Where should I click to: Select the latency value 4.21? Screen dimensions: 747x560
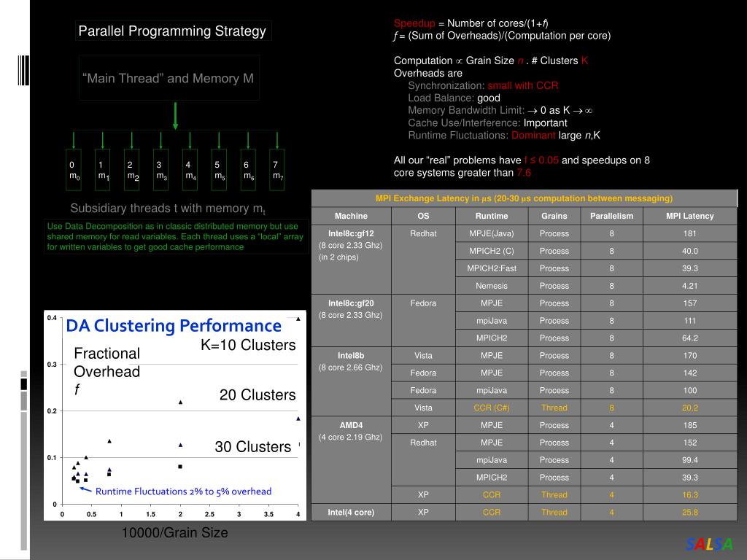click(690, 286)
